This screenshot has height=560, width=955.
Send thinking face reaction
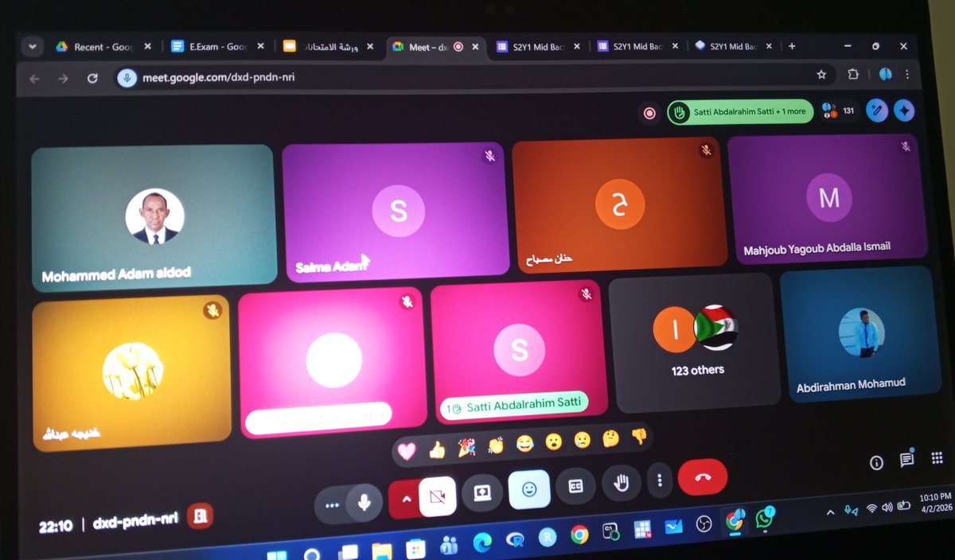[610, 437]
